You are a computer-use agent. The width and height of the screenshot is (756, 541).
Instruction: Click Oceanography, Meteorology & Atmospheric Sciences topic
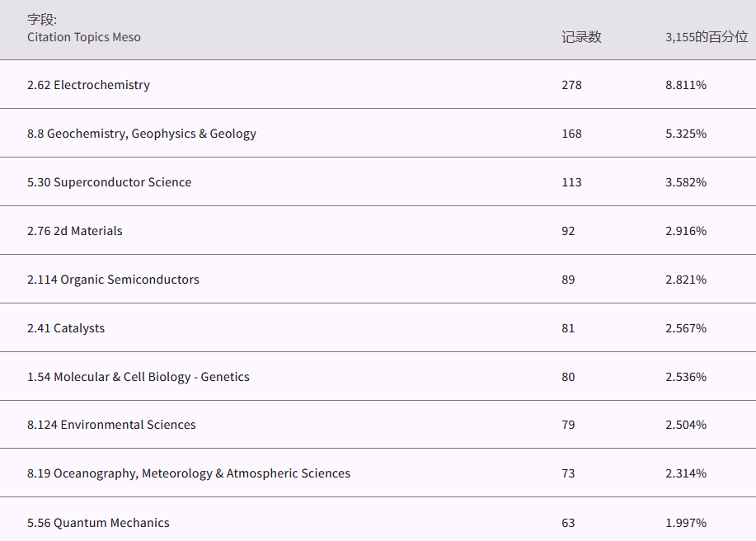pyautogui.click(x=188, y=473)
